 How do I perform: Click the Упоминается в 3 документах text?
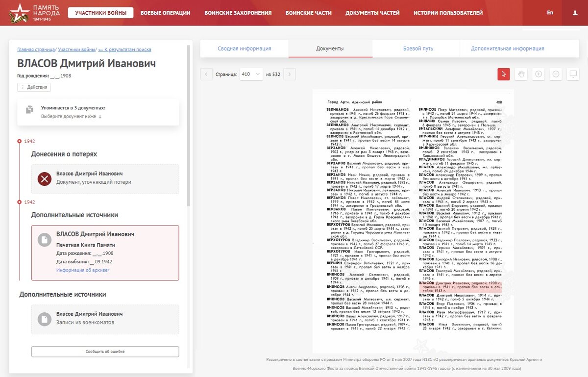coord(73,108)
